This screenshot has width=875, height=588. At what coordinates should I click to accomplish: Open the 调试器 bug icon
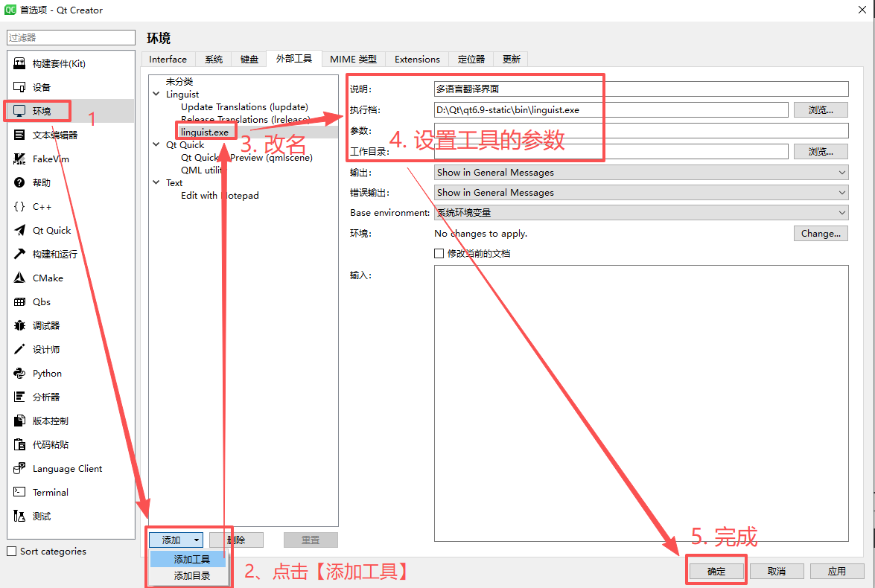pyautogui.click(x=19, y=325)
